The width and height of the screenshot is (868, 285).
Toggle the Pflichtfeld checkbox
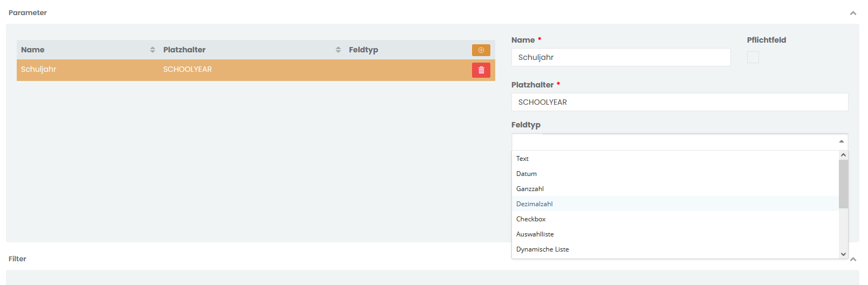753,57
